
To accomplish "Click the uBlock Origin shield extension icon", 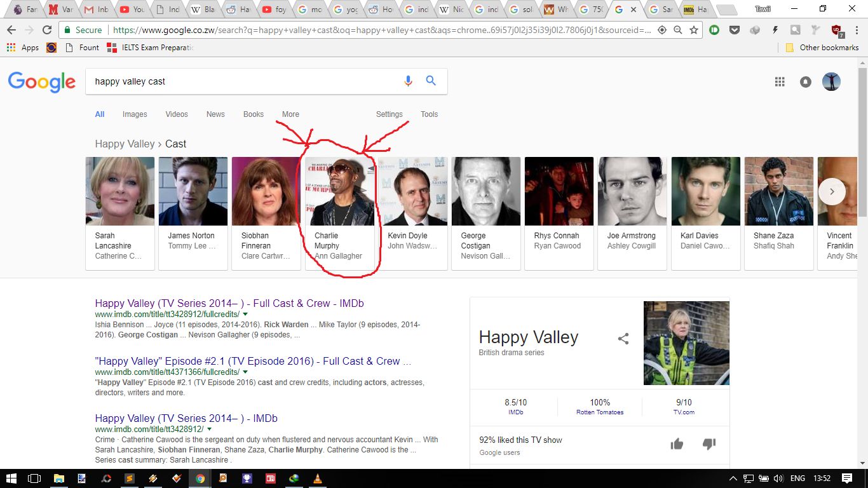I will pyautogui.click(x=836, y=29).
